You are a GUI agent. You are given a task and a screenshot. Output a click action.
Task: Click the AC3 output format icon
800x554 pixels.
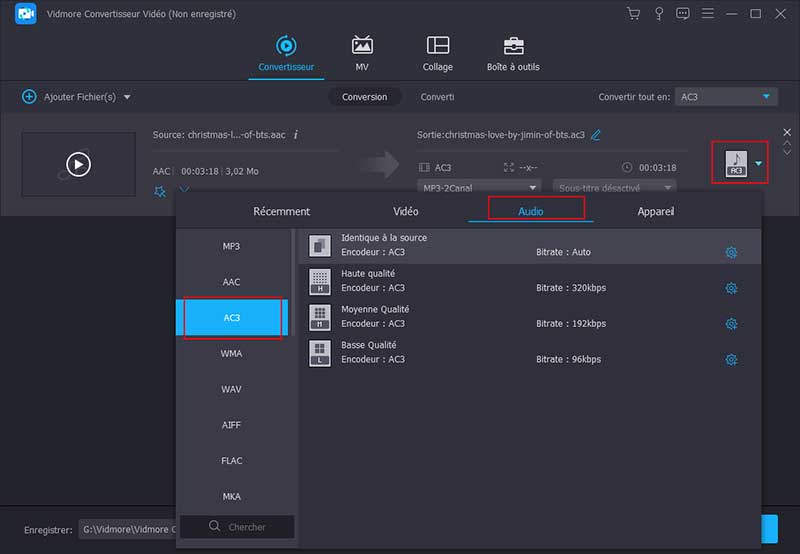click(x=736, y=162)
